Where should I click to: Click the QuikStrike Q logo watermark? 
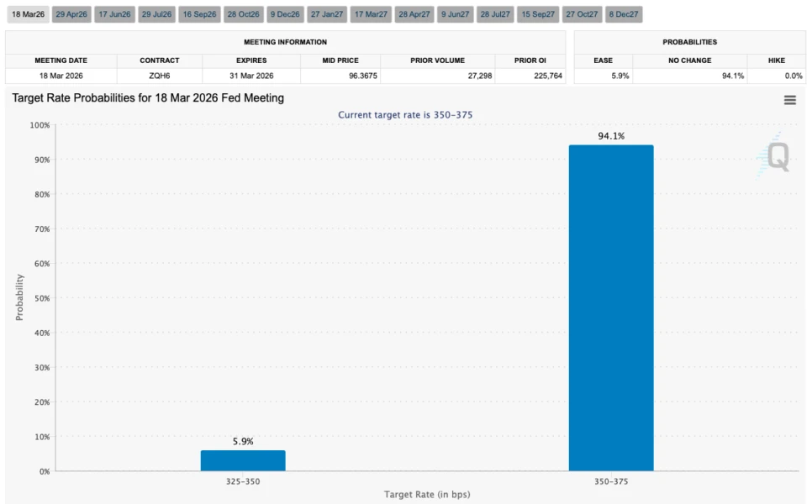click(774, 155)
